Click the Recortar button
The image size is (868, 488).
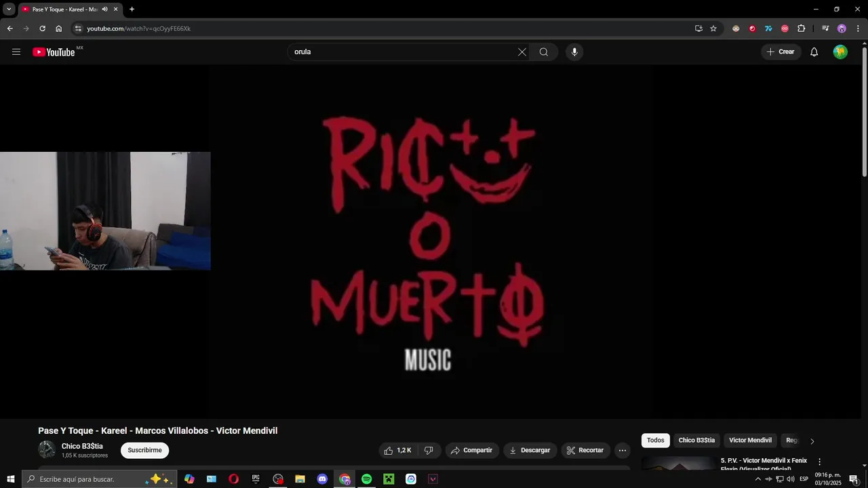(x=585, y=450)
